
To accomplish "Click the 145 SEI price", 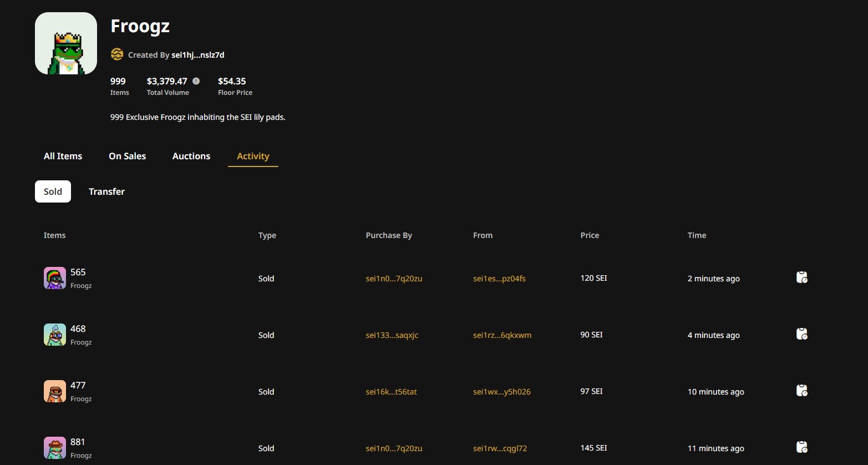I will pos(593,448).
